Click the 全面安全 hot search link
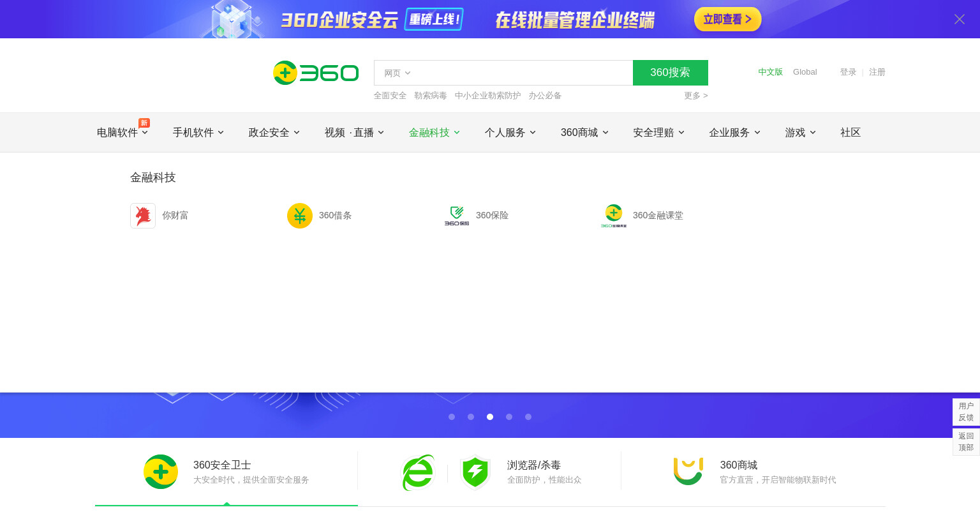This screenshot has height=526, width=980. point(390,96)
